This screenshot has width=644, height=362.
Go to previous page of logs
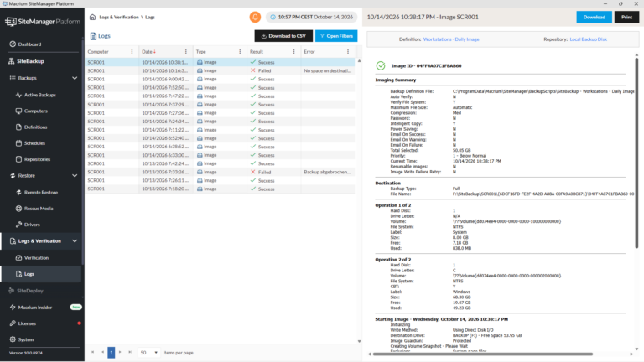coord(102,352)
